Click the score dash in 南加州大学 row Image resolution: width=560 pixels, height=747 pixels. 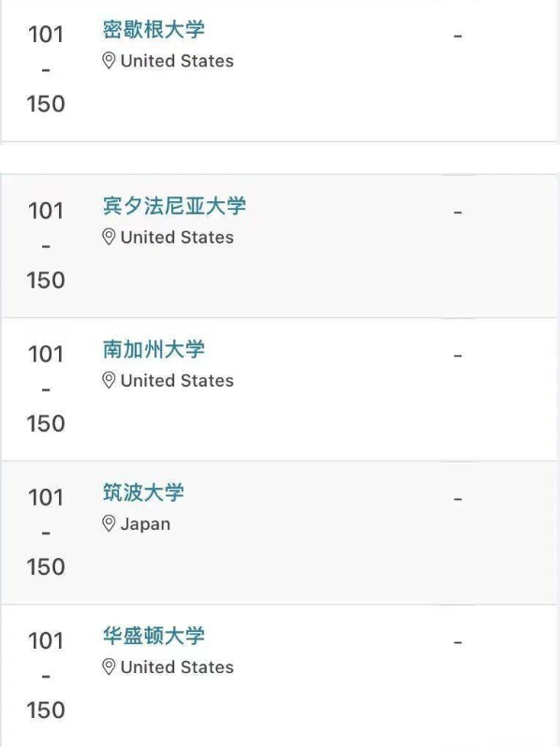coord(458,356)
